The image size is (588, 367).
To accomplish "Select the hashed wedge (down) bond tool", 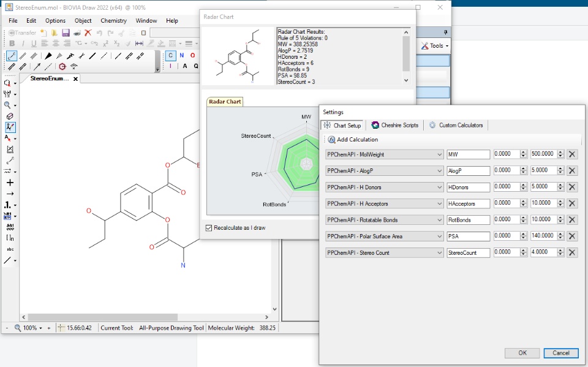I will tap(59, 56).
